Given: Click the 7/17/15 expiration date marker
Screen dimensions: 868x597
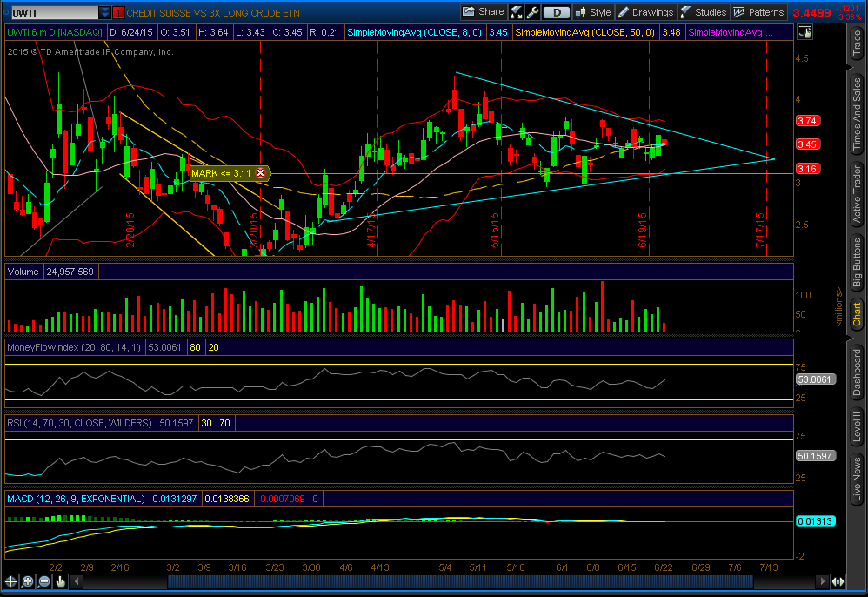Looking at the screenshot, I should [759, 230].
